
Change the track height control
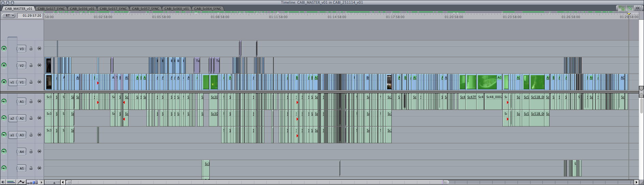coord(32,182)
